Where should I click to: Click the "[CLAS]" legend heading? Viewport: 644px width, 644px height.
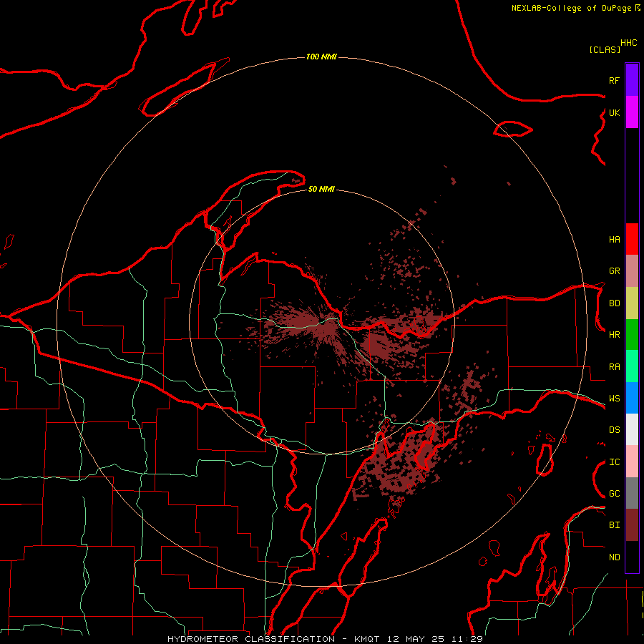click(x=605, y=49)
